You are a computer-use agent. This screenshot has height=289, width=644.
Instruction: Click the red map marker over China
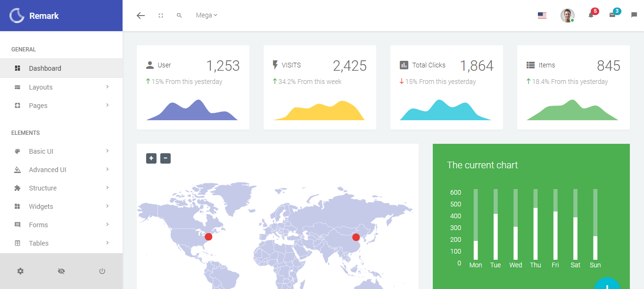356,237
